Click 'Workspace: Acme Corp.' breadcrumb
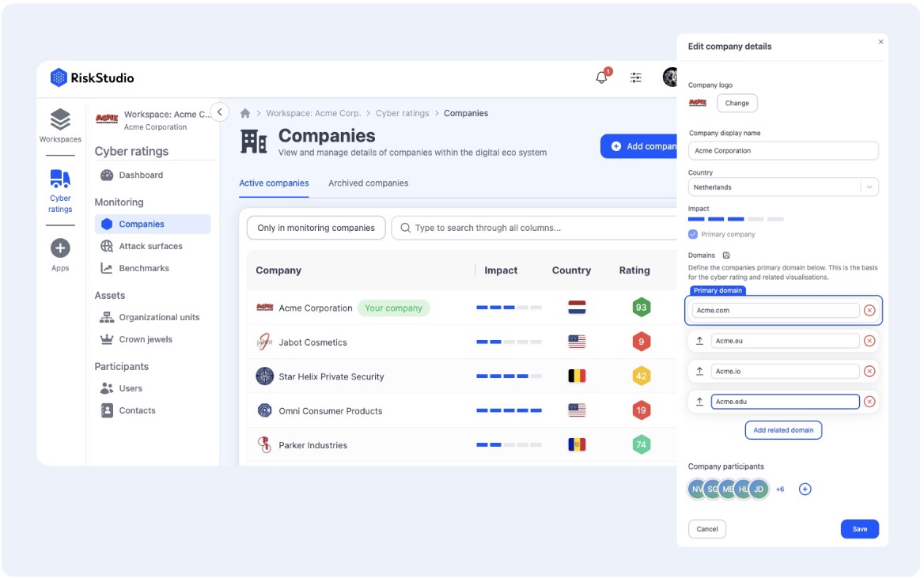The image size is (924, 578). click(x=313, y=113)
